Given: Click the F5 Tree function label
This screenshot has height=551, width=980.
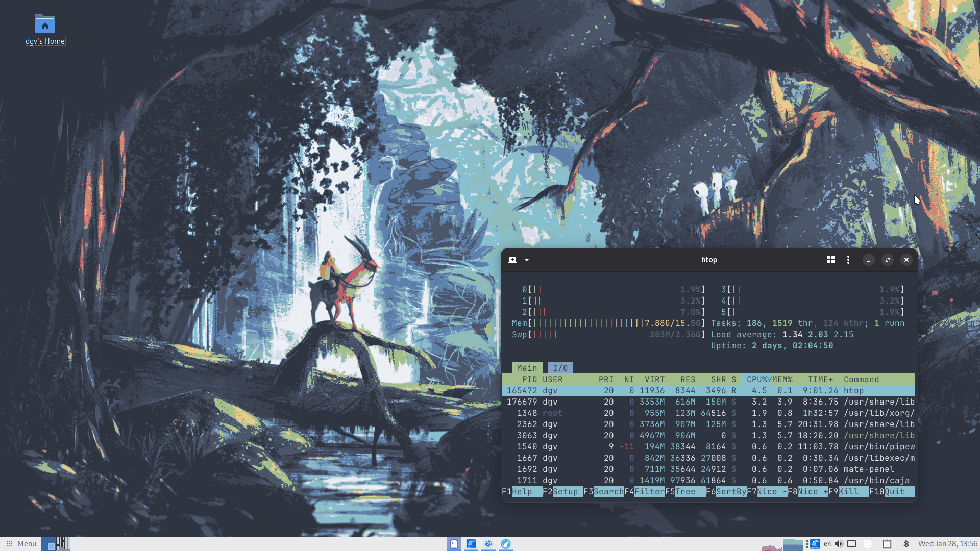Looking at the screenshot, I should pyautogui.click(x=685, y=491).
